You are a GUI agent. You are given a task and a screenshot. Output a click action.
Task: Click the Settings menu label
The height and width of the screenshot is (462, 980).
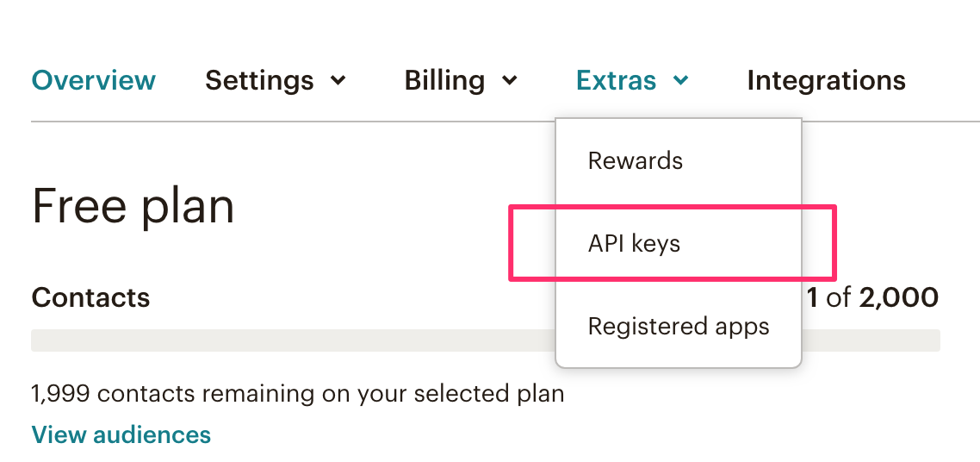pyautogui.click(x=259, y=81)
